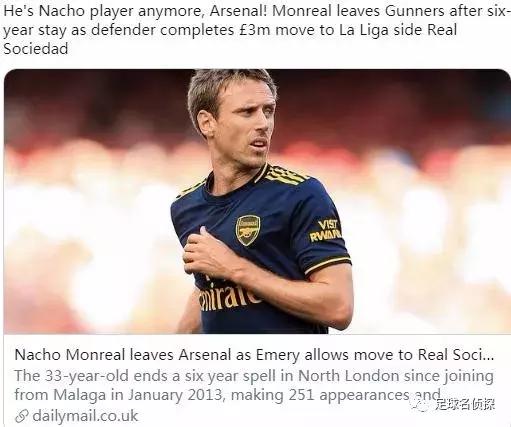Click the WeChat logo watermark icon
The width and height of the screenshot is (511, 427).
click(x=419, y=404)
